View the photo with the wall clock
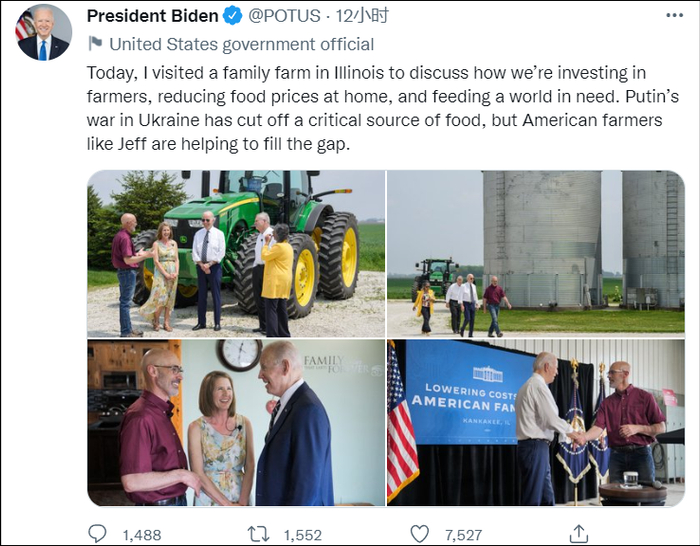Viewport: 700px width, 546px height. 236,423
